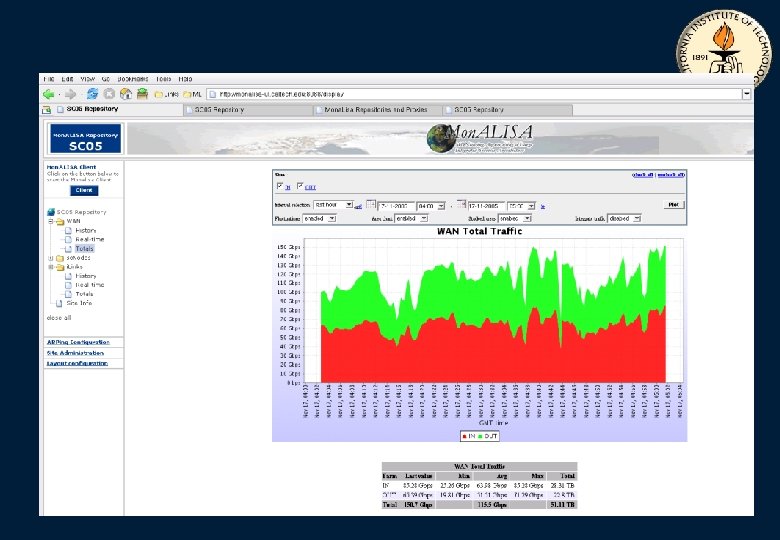Collapse the iLinks tree node
780x540 pixels.
[51, 267]
